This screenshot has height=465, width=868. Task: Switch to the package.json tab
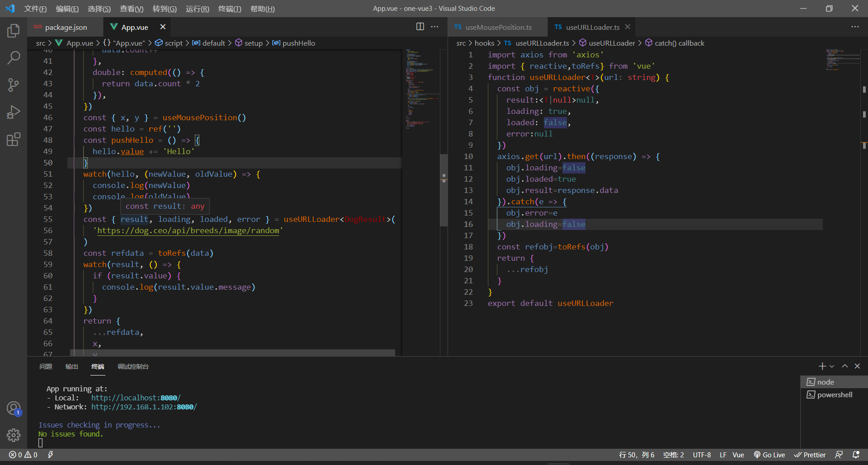[65, 27]
